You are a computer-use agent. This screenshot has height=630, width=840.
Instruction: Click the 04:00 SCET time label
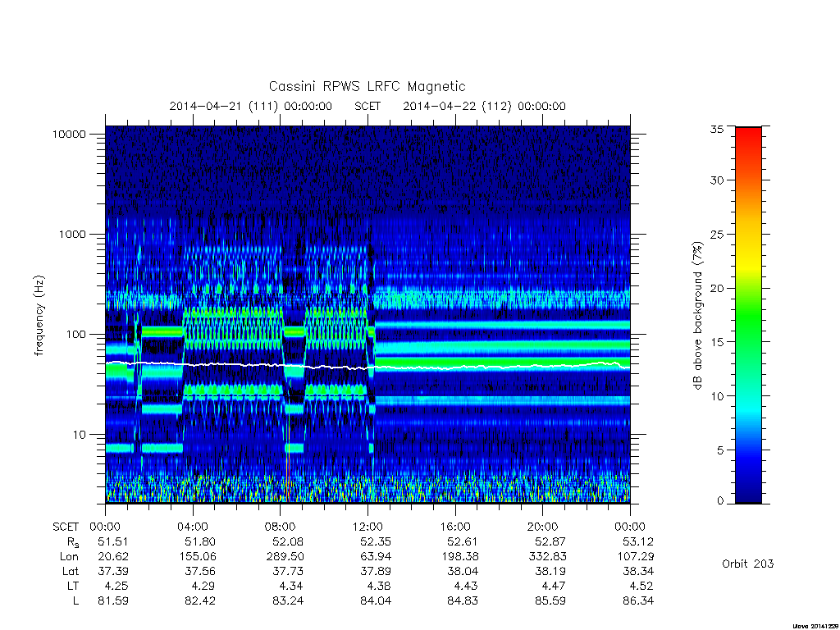[193, 527]
